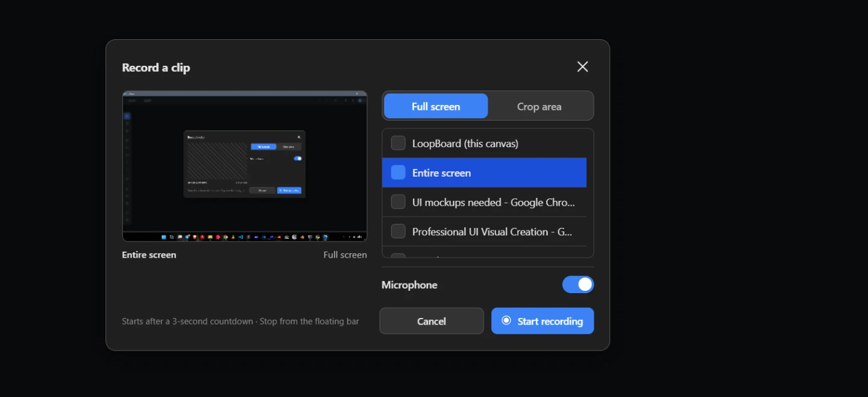Viewport: 868px width, 397px height.
Task: Switch to Full screen mode tab
Action: pyautogui.click(x=436, y=106)
